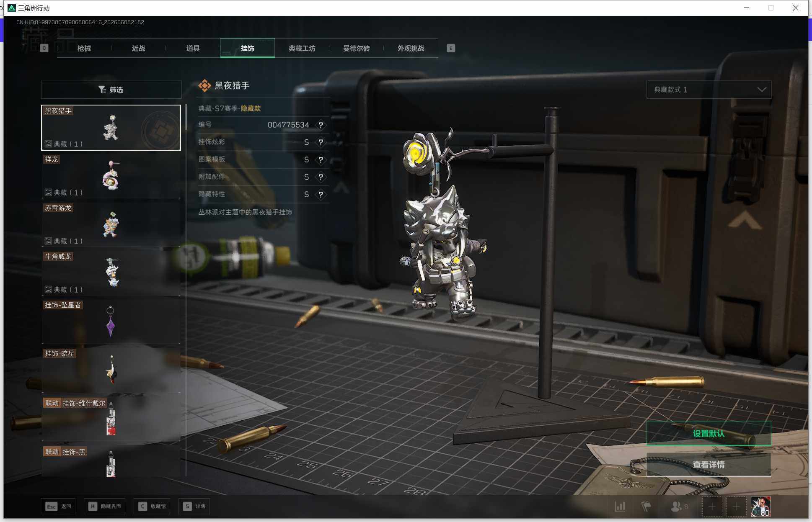Viewport: 812px width, 522px height.
Task: Select the 挂饰-暗星 charm item
Action: (x=111, y=370)
